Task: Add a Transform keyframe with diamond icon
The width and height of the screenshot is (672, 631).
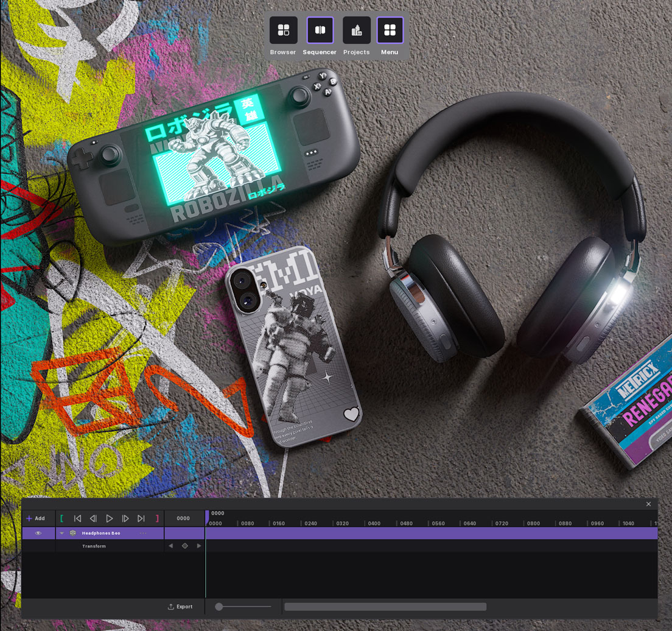Action: click(185, 546)
